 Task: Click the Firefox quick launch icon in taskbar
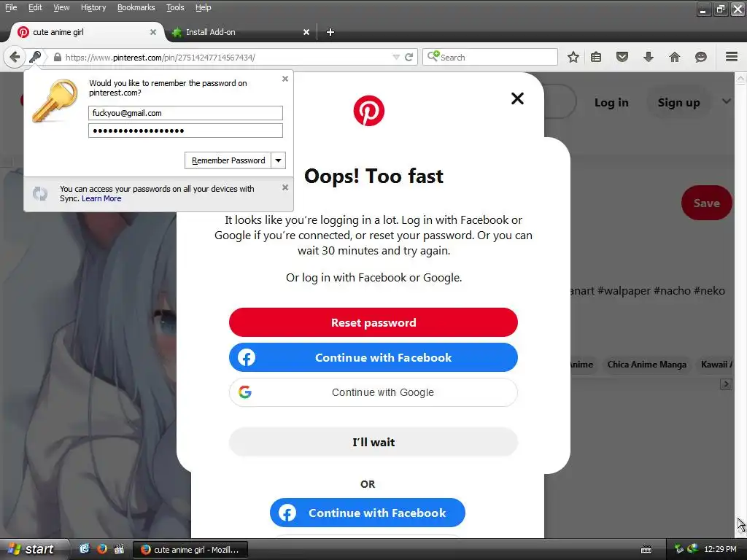click(x=102, y=548)
